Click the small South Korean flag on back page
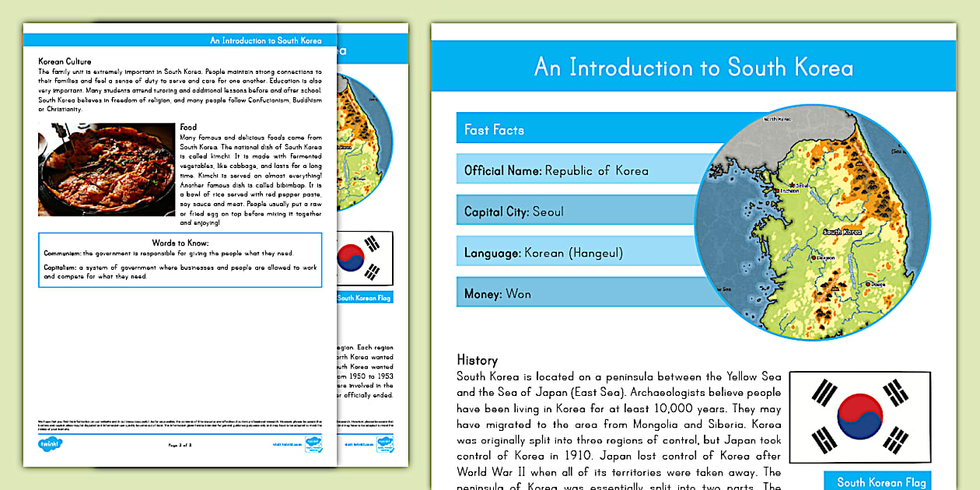The height and width of the screenshot is (490, 980). (x=363, y=258)
